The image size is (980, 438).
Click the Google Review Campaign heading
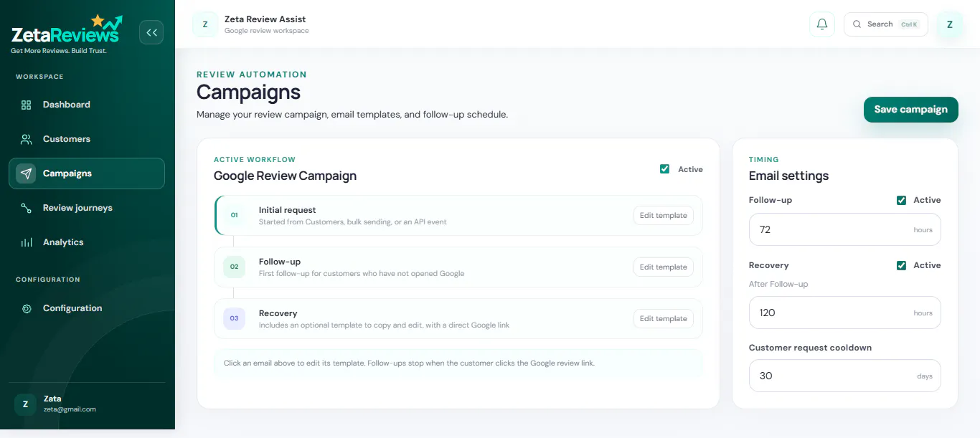285,176
